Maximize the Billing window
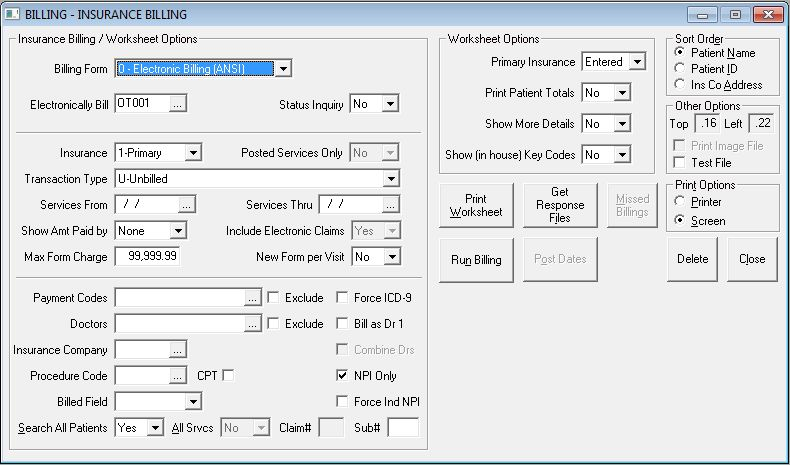 [x=735, y=15]
